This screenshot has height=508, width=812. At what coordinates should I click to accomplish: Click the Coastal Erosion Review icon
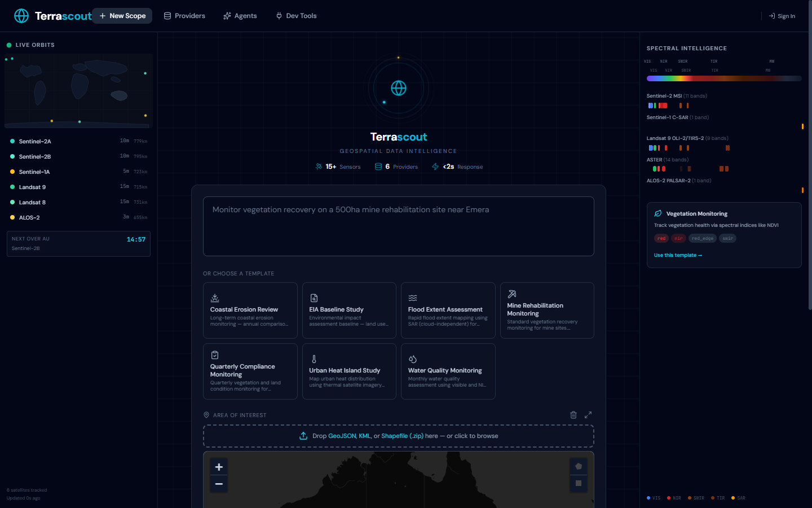pos(215,298)
